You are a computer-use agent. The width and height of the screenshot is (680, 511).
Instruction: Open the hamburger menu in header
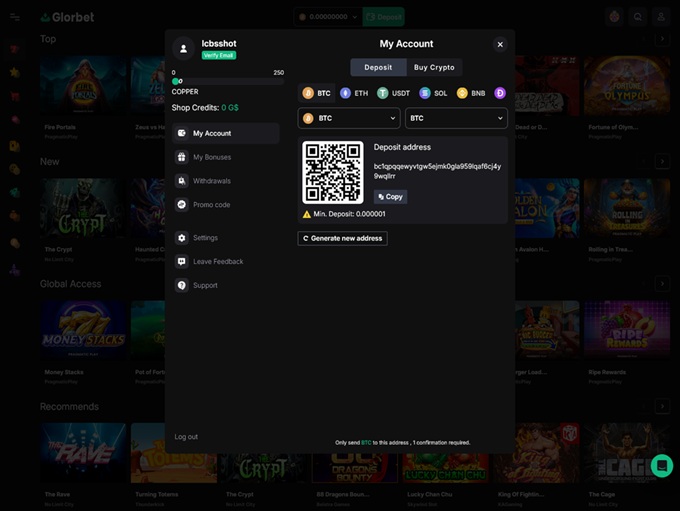coord(15,17)
